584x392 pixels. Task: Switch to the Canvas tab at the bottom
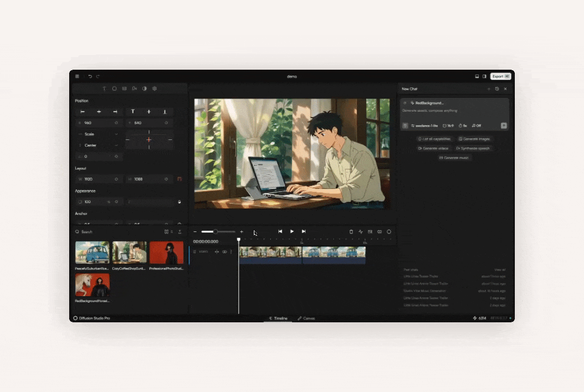pos(306,318)
